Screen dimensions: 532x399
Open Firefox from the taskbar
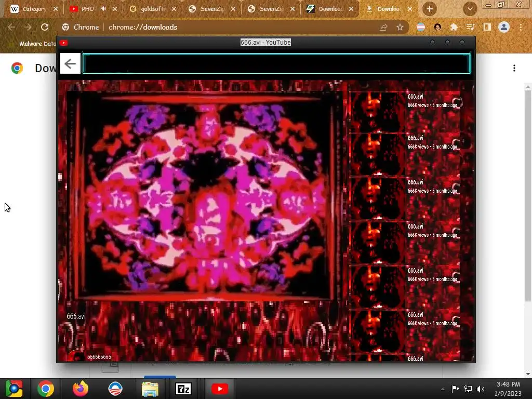point(81,389)
